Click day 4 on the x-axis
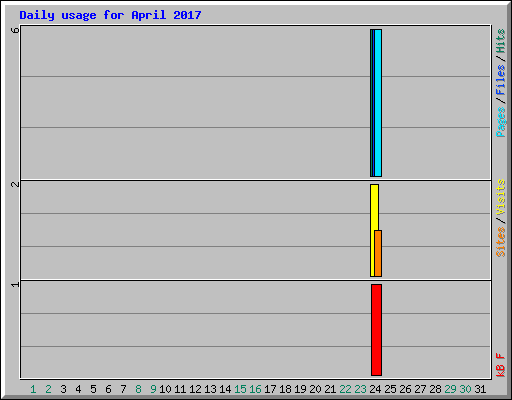The width and height of the screenshot is (512, 400). click(x=78, y=389)
